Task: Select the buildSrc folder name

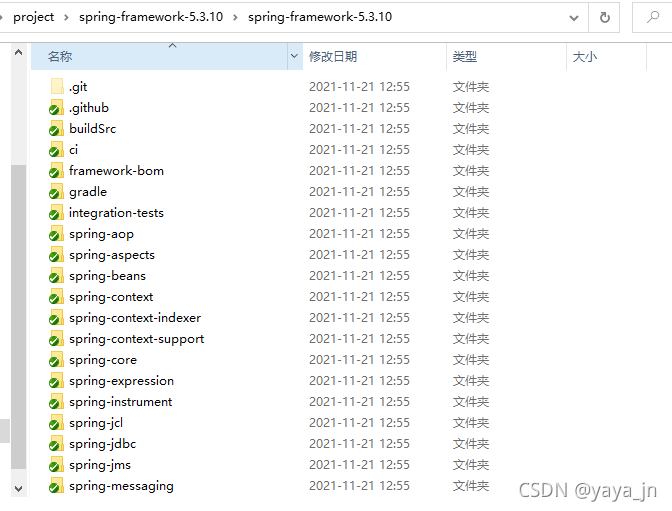Action: 93,129
